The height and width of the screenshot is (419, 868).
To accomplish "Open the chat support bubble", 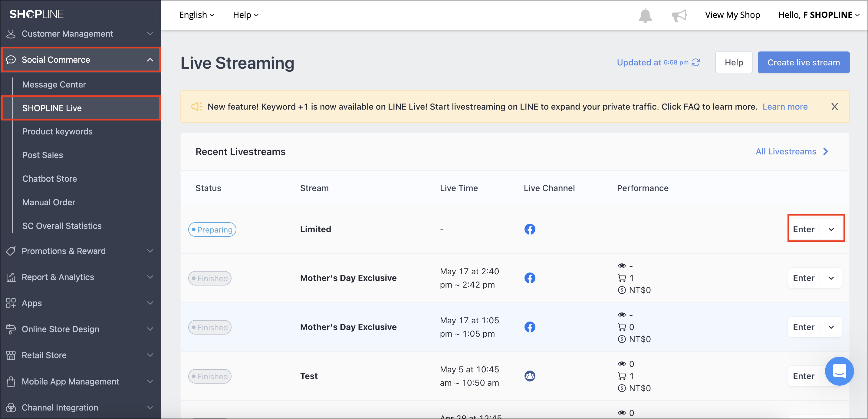I will 839,371.
